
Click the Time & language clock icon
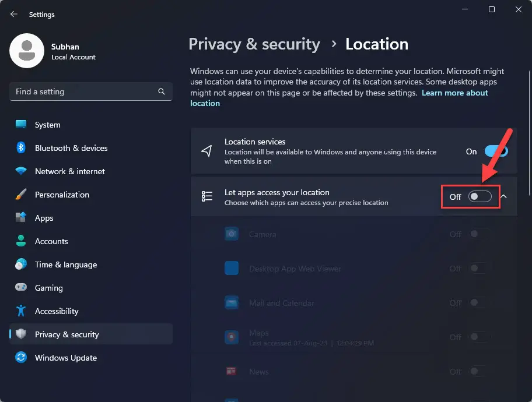(x=21, y=264)
